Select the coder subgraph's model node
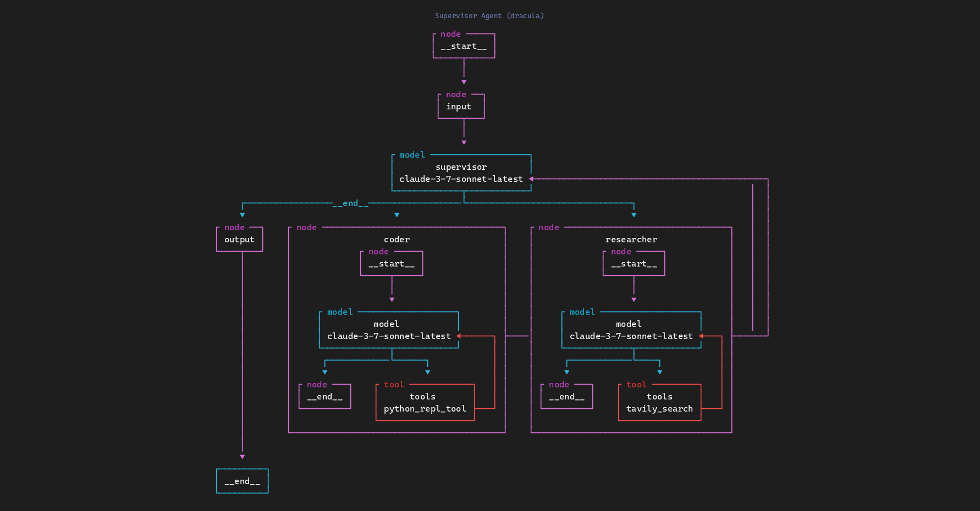 [x=389, y=330]
